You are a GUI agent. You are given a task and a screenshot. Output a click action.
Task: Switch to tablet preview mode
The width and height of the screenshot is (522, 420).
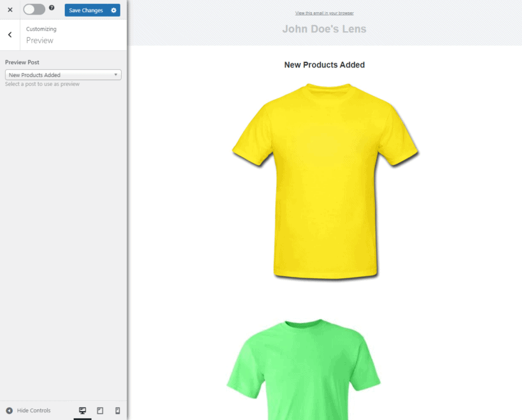pos(100,410)
